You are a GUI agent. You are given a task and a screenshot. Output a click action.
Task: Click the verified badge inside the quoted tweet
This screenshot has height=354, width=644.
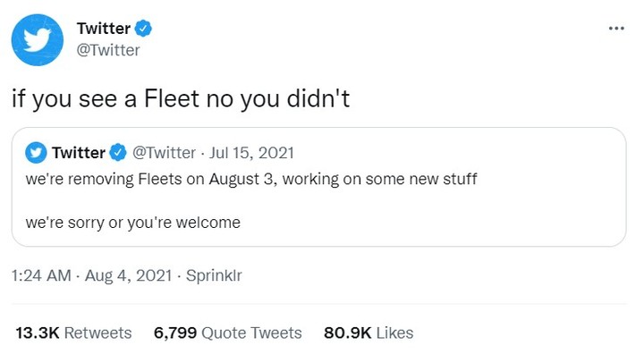(117, 153)
